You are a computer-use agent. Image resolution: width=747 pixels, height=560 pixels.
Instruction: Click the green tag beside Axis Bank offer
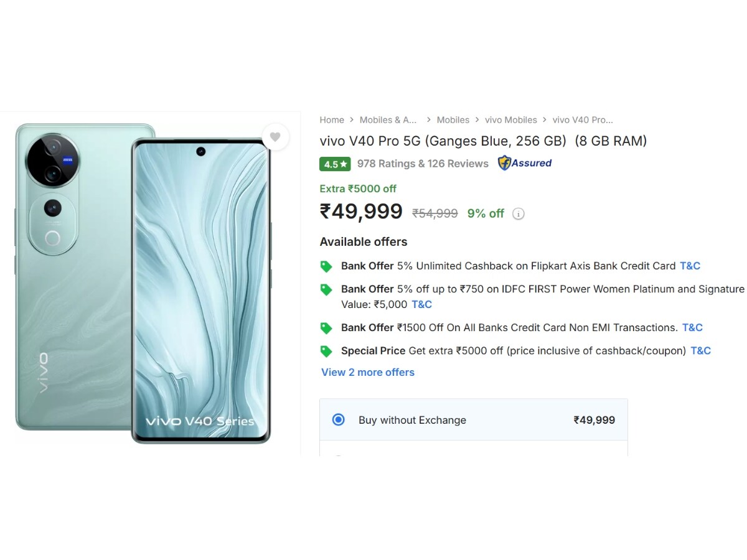tap(326, 266)
